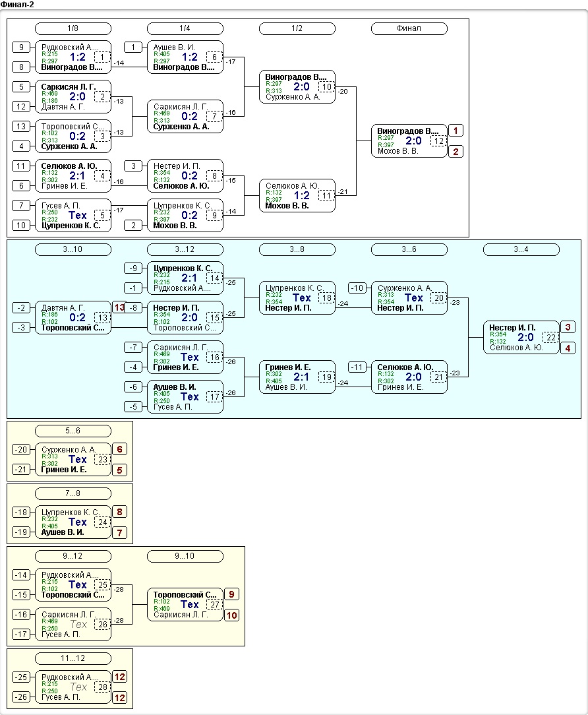Click place badge 7 next to Аушев В. И.
Image resolution: width=588 pixels, height=715 pixels.
[x=119, y=532]
